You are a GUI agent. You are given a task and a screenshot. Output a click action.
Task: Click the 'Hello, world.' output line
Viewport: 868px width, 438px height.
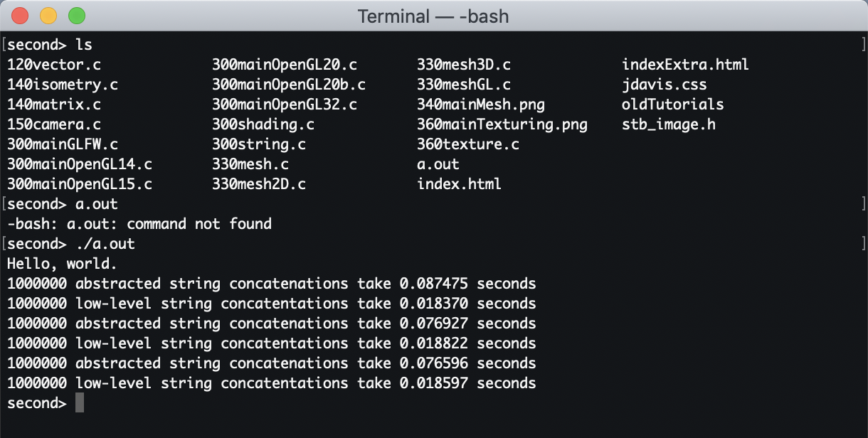pyautogui.click(x=63, y=264)
